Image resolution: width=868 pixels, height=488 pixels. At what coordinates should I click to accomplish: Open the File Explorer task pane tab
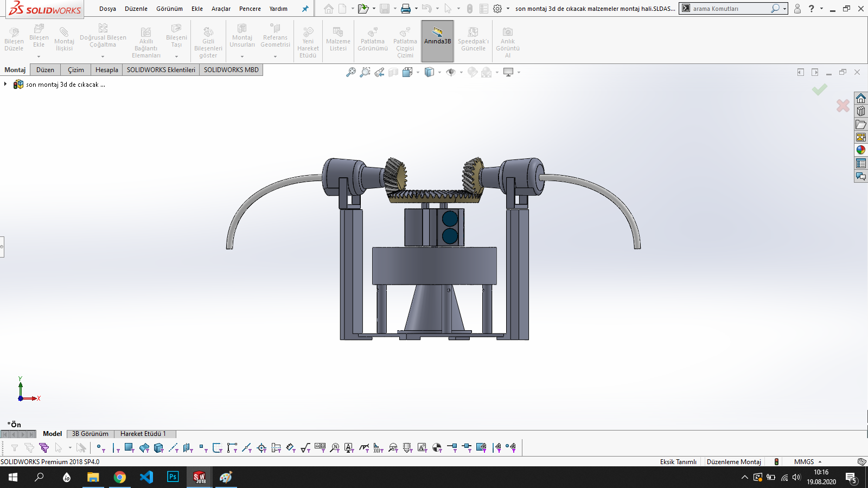(861, 124)
